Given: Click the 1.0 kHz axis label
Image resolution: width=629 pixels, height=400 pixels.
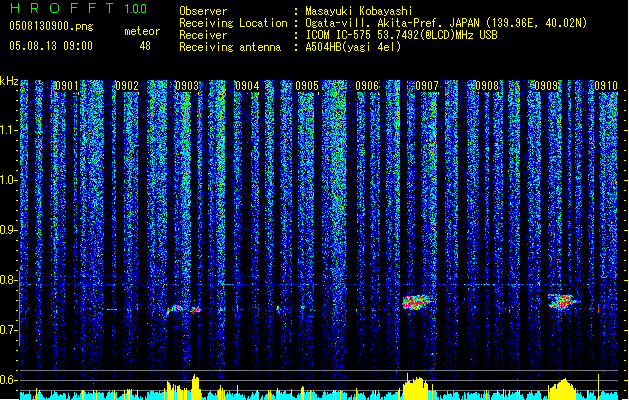Looking at the screenshot, I should 9,180.
